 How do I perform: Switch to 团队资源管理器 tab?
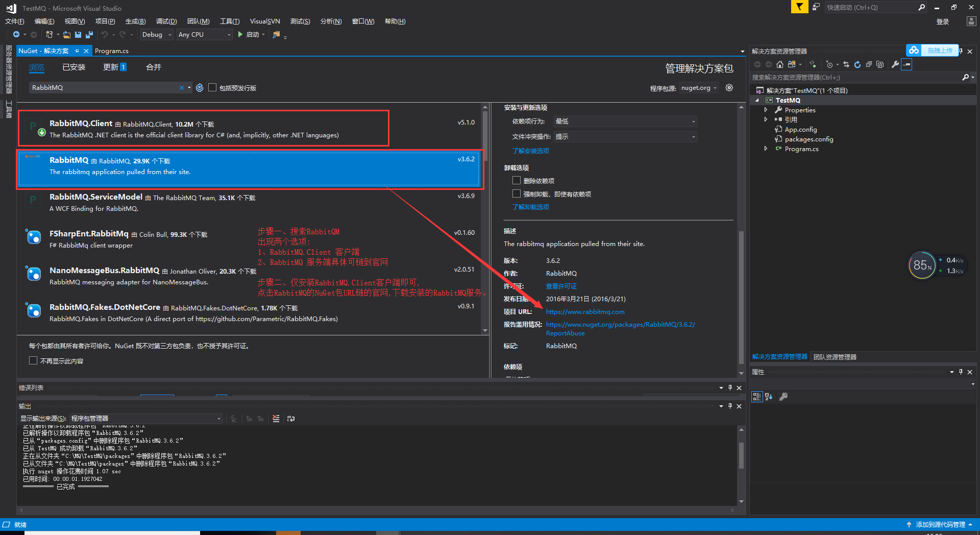coord(835,357)
